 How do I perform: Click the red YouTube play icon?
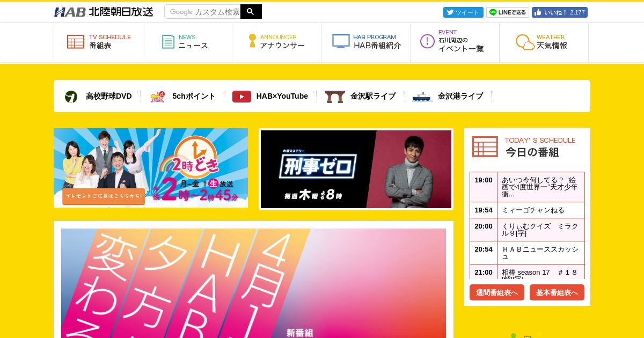[x=241, y=97]
